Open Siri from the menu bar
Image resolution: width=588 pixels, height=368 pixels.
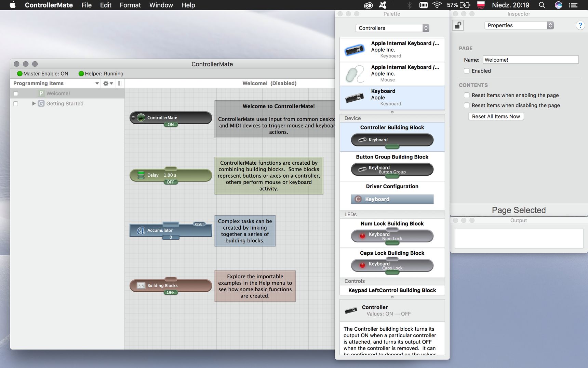pyautogui.click(x=559, y=5)
